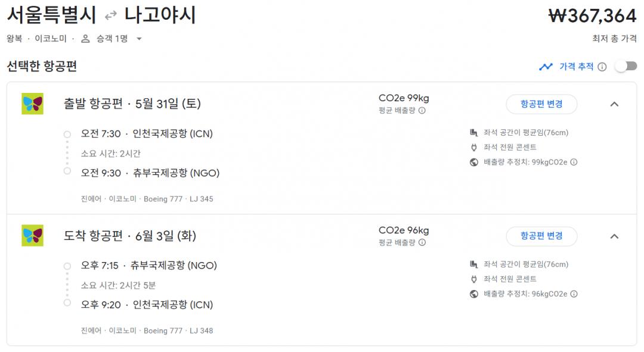Click 항공편 변경 for the return flight
The height and width of the screenshot is (352, 644).
[x=541, y=236]
